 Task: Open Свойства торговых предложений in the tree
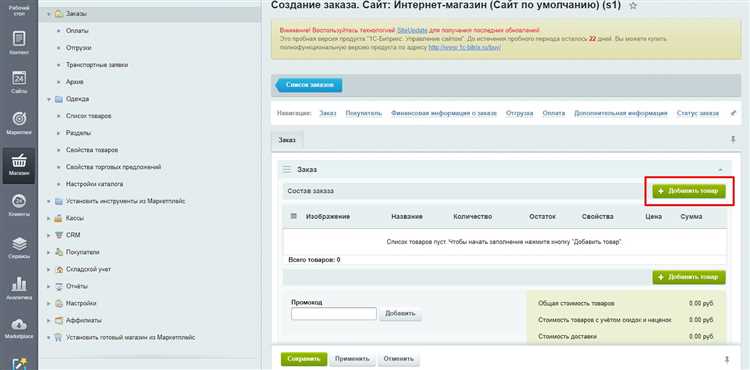(x=113, y=167)
